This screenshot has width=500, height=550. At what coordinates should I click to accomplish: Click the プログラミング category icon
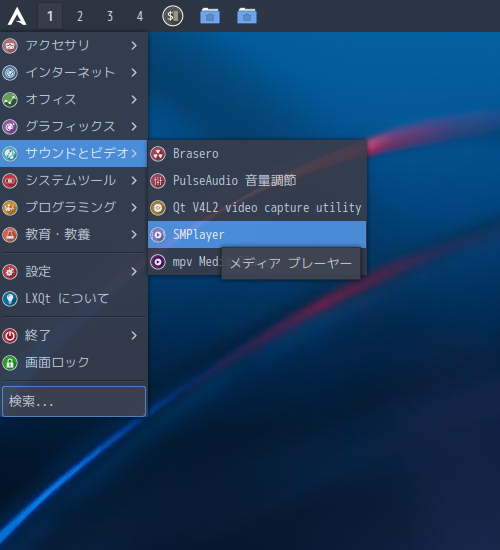click(x=10, y=208)
